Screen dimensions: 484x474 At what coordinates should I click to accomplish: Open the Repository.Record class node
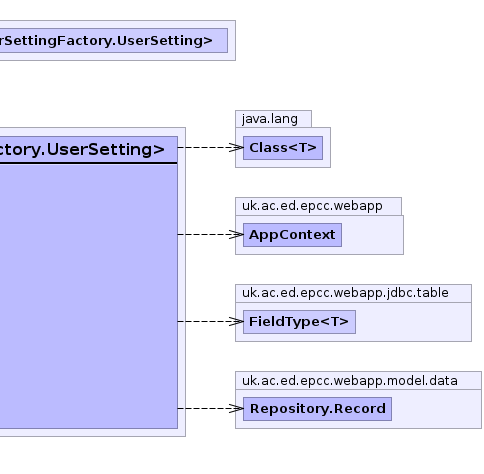tap(317, 409)
